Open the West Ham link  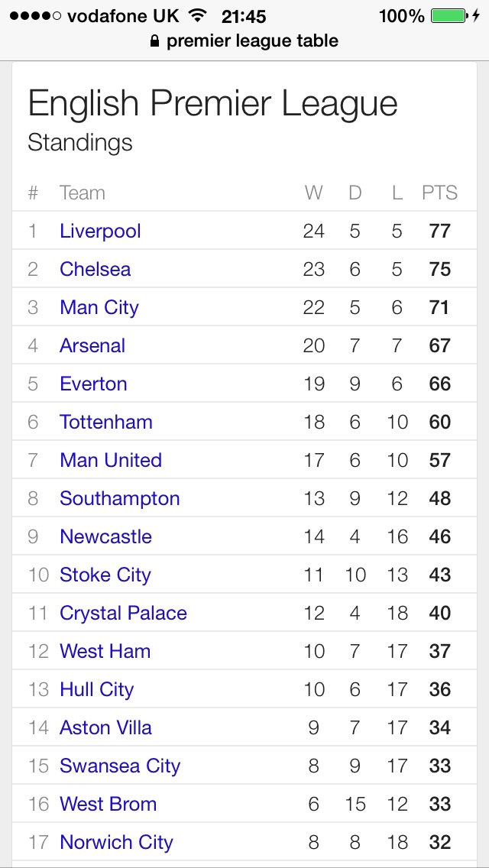pos(105,651)
